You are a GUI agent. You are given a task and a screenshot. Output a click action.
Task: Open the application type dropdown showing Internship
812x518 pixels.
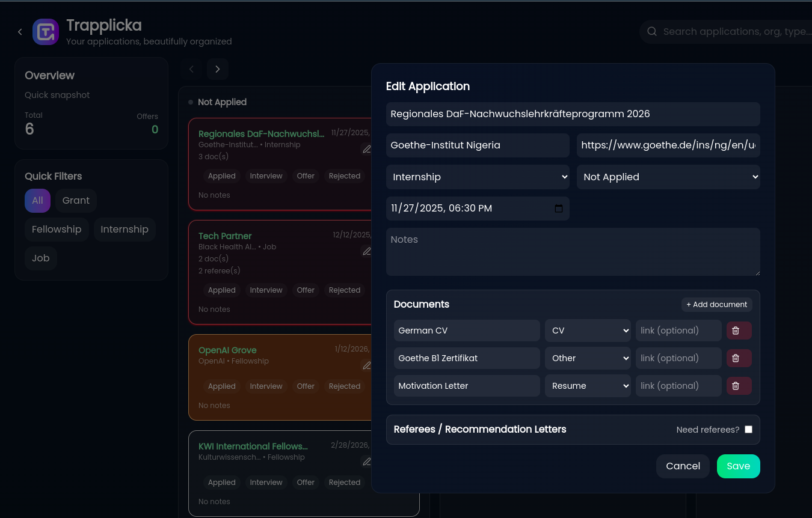tap(478, 177)
